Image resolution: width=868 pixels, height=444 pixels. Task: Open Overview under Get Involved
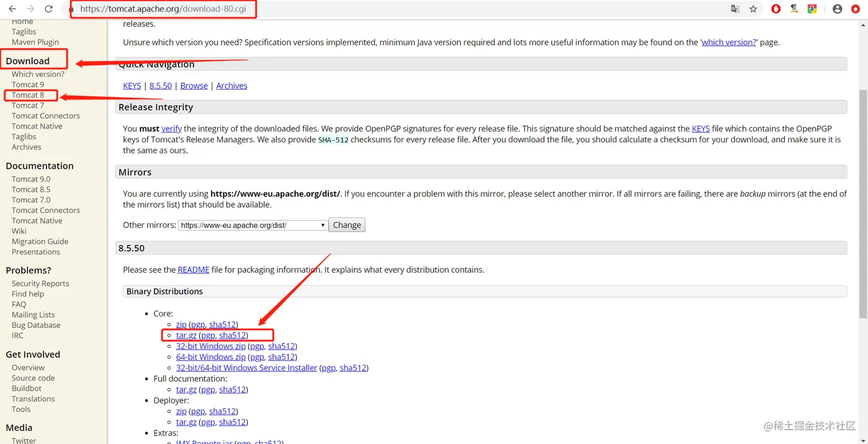pyautogui.click(x=28, y=368)
